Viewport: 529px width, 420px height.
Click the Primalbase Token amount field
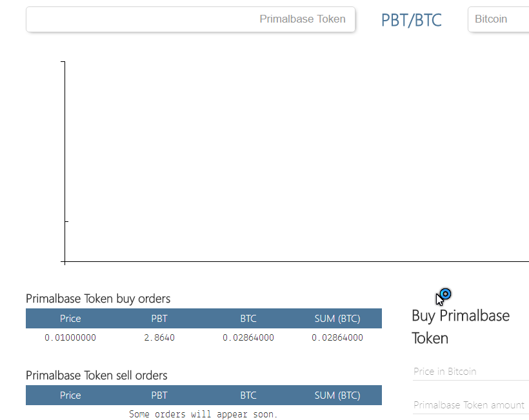(x=471, y=405)
